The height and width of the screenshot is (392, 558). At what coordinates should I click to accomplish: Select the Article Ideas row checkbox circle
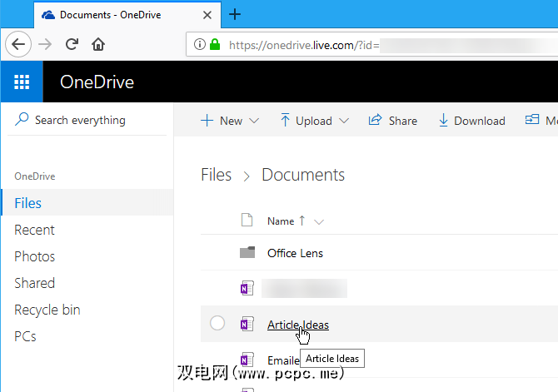click(217, 324)
